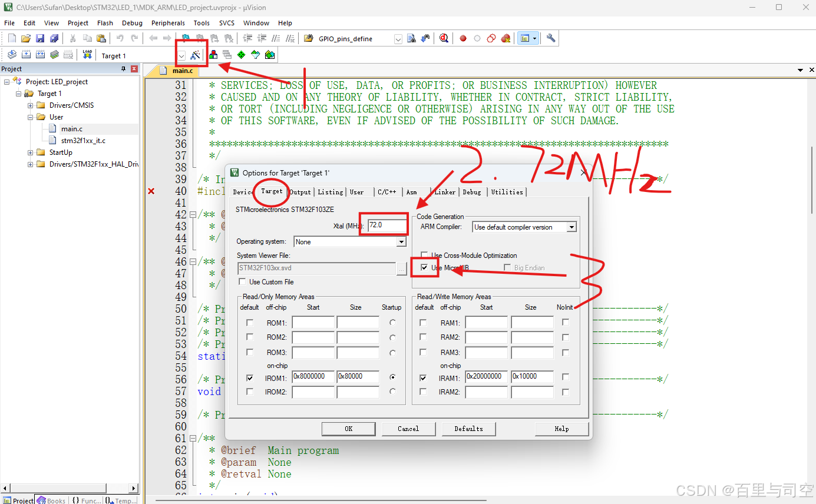Toggle the IRAM1 default checkbox
Image resolution: width=816 pixels, height=504 pixels.
click(423, 377)
